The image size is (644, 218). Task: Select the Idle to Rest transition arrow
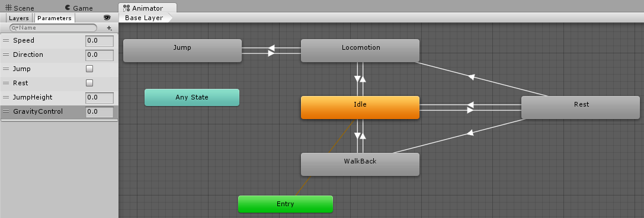pos(470,110)
